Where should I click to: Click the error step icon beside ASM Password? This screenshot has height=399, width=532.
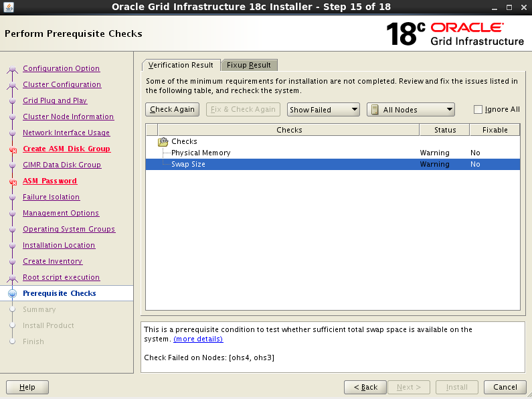(13, 181)
